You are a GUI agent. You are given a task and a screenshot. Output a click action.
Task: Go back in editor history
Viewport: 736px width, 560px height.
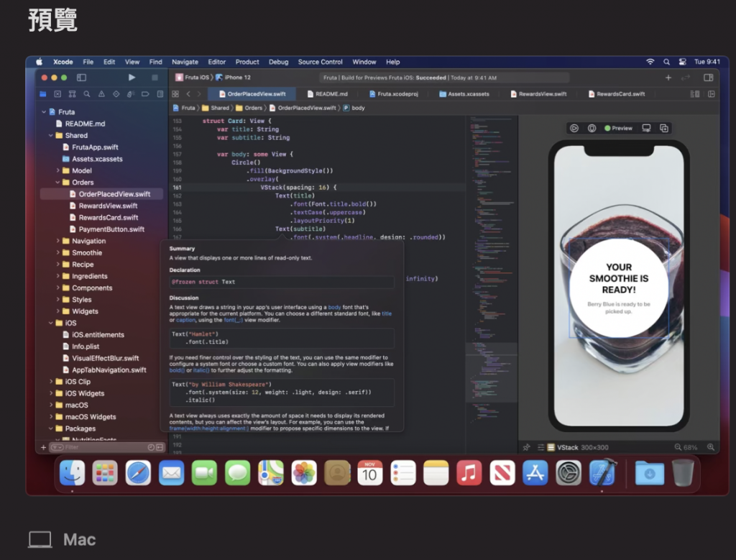pos(188,94)
